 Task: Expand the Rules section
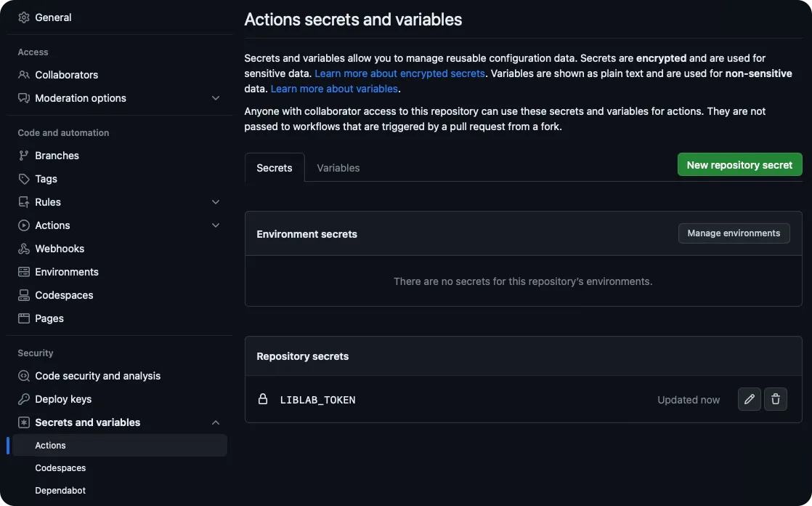point(215,201)
